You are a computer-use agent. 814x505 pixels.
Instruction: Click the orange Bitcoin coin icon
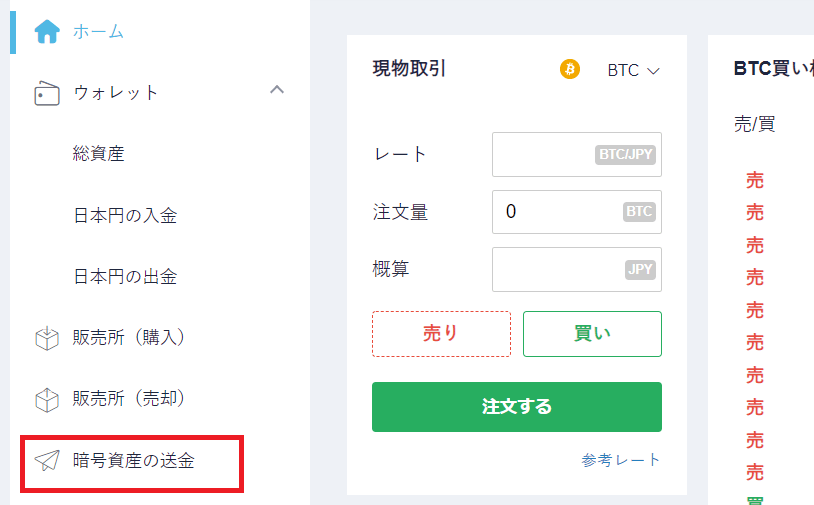[569, 69]
